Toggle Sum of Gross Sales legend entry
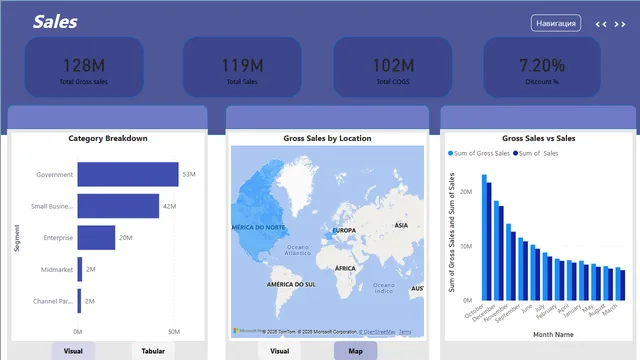The image size is (640, 360). [x=479, y=153]
